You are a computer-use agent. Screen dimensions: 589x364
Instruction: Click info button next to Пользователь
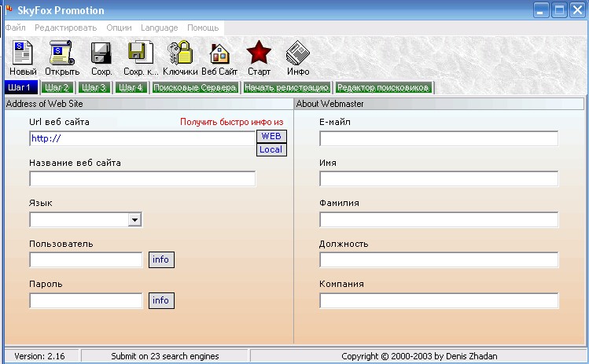[x=161, y=259]
